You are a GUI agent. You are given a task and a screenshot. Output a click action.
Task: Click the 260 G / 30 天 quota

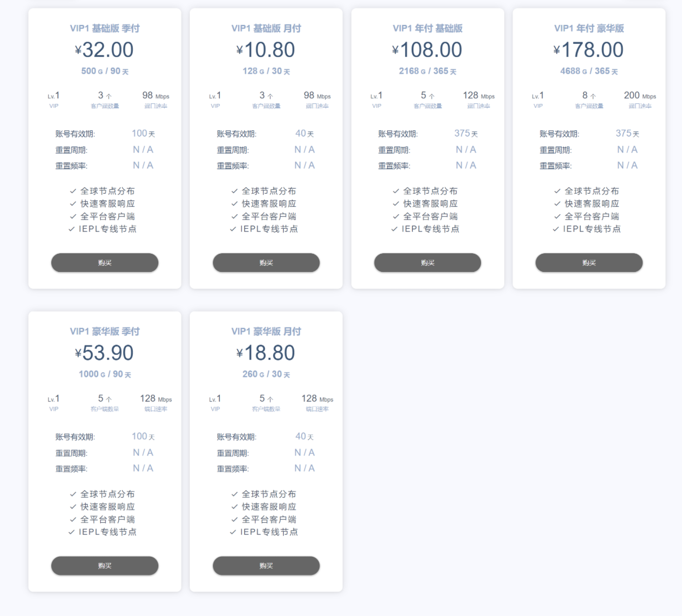tap(266, 374)
